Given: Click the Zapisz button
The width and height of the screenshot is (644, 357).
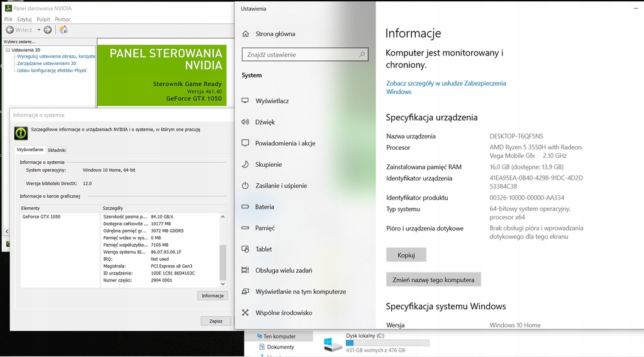Looking at the screenshot, I should [x=216, y=321].
